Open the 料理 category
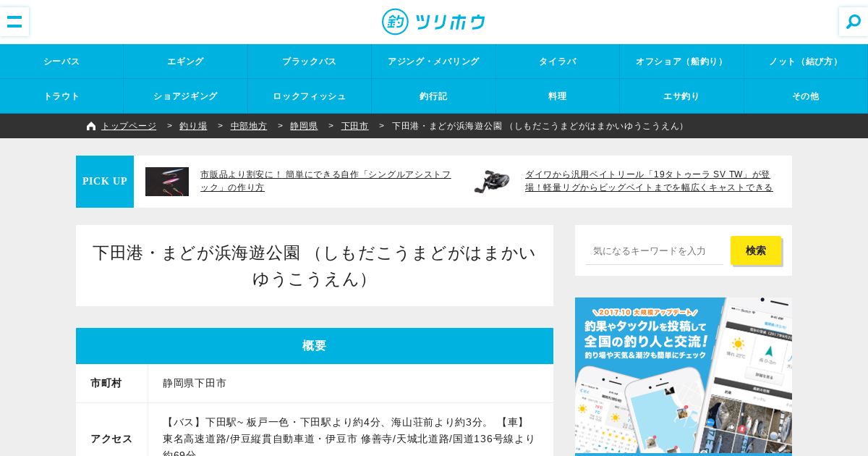Image resolution: width=868 pixels, height=456 pixels. tap(558, 96)
